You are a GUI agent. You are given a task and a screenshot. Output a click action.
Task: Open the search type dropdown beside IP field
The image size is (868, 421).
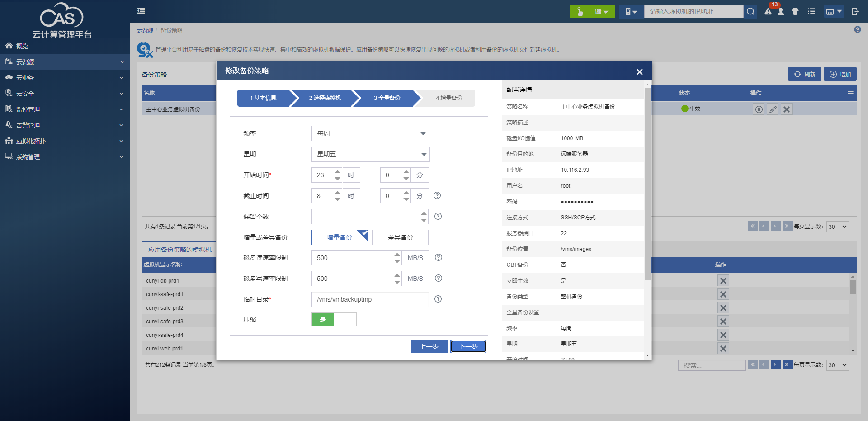pos(632,11)
